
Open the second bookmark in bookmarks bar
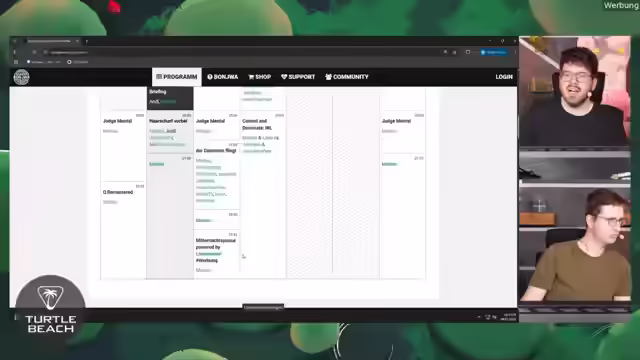pos(78,62)
